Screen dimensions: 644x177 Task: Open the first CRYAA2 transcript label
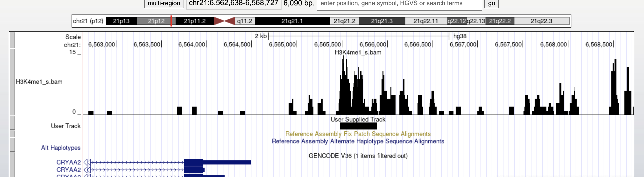(68, 162)
